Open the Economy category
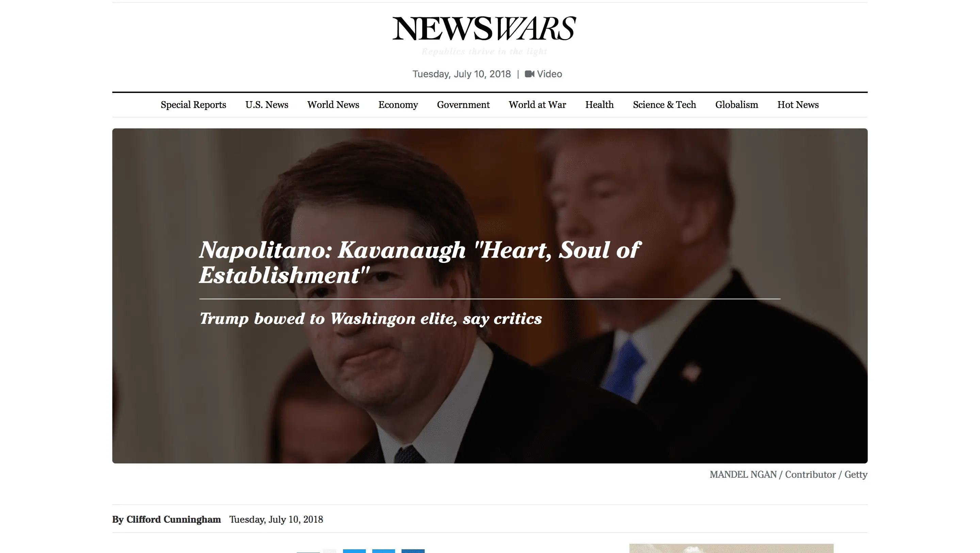This screenshot has height=553, width=980. click(398, 105)
